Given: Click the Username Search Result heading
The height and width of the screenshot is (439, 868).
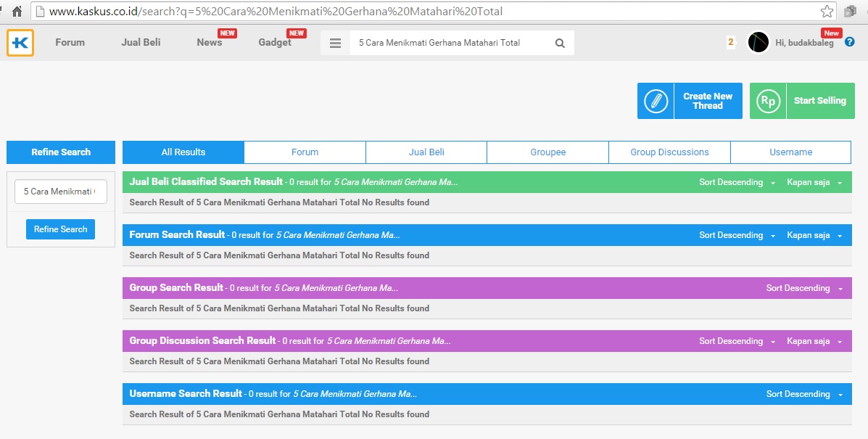Looking at the screenshot, I should click(x=186, y=393).
